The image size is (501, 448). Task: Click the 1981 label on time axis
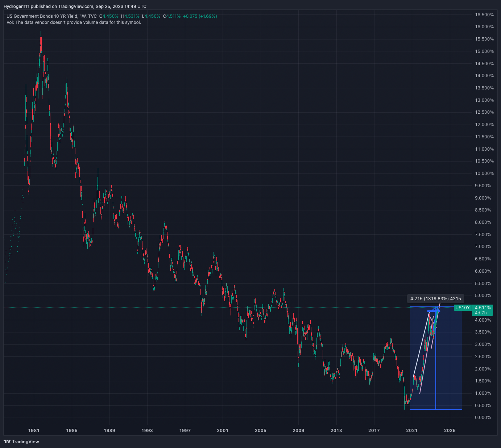(x=34, y=431)
